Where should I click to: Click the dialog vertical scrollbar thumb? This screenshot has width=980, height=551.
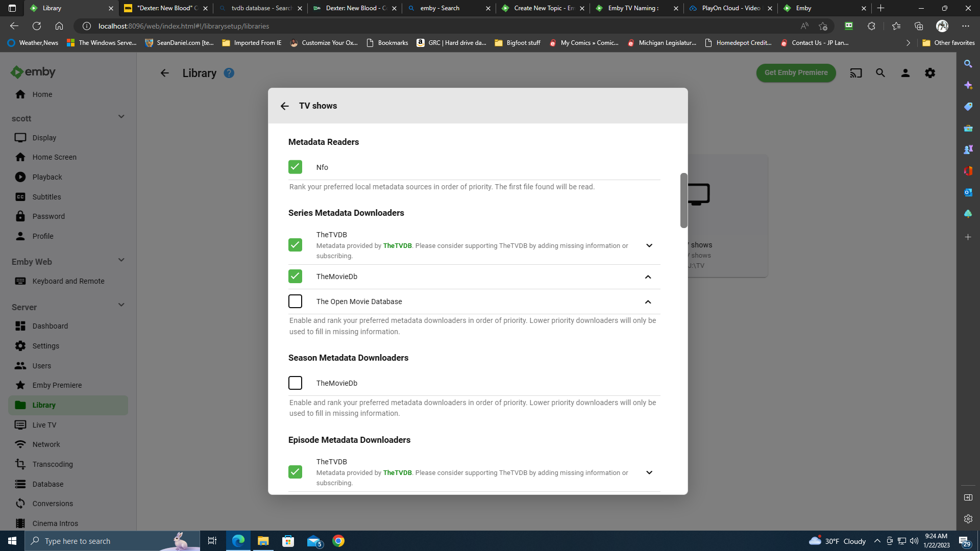(683, 201)
